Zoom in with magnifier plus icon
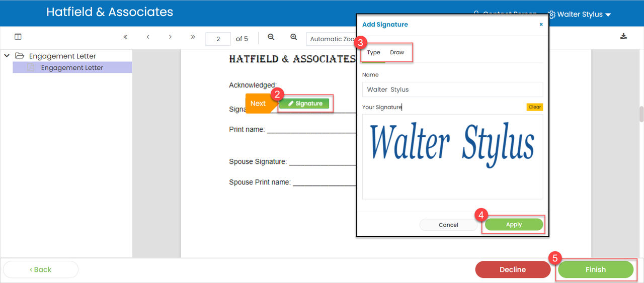644x283 pixels. coord(294,37)
